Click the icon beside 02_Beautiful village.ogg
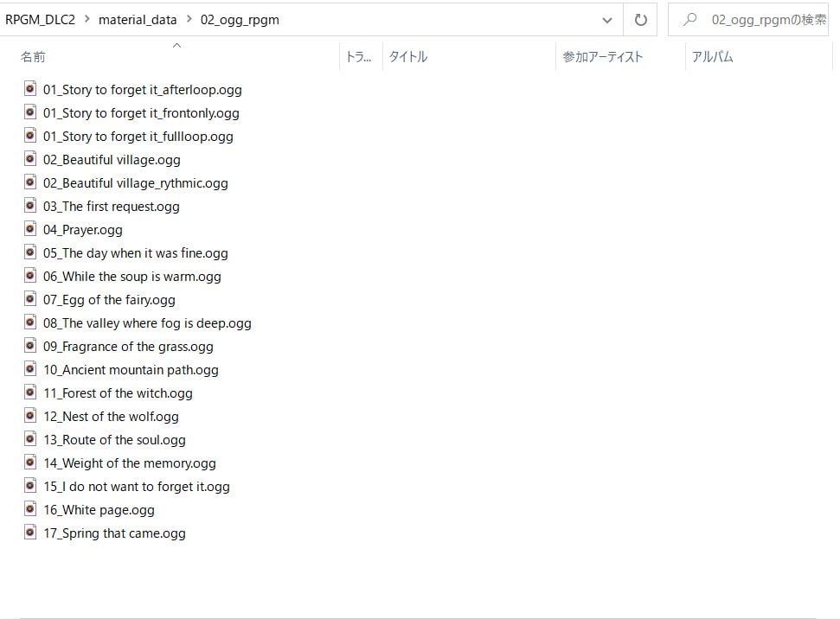840x619 pixels. 30,159
